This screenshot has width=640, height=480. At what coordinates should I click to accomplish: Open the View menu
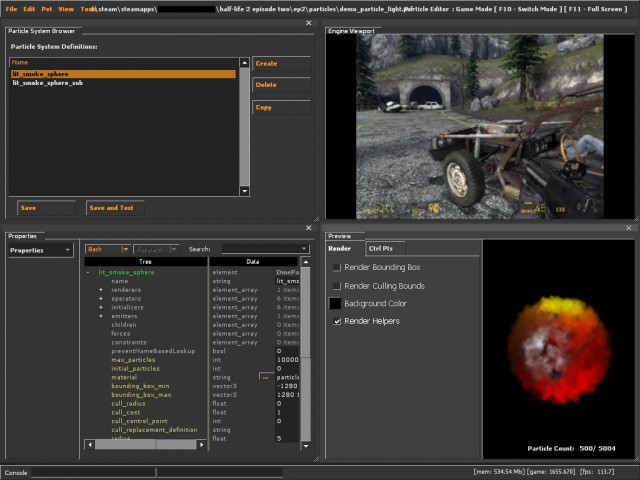coord(66,9)
